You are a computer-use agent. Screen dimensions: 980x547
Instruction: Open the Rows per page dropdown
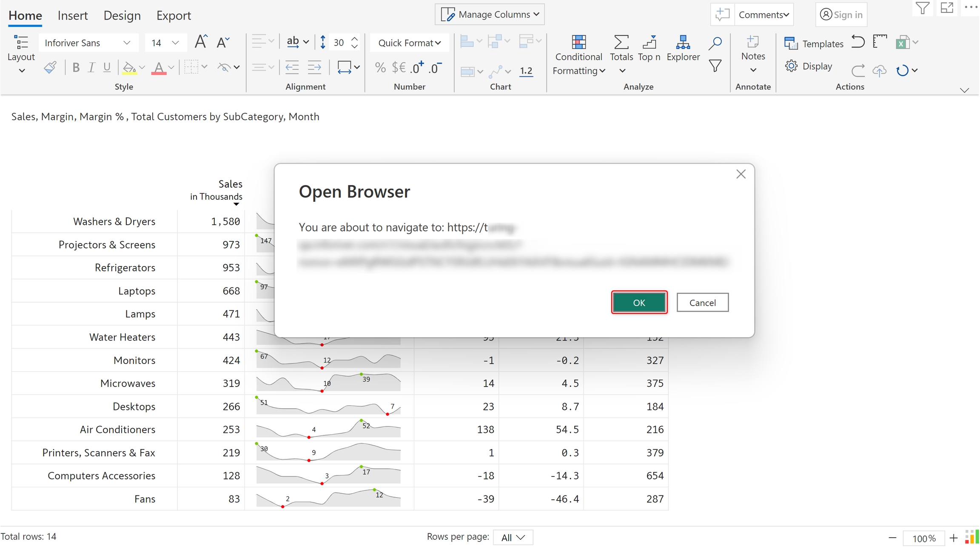[x=513, y=537]
